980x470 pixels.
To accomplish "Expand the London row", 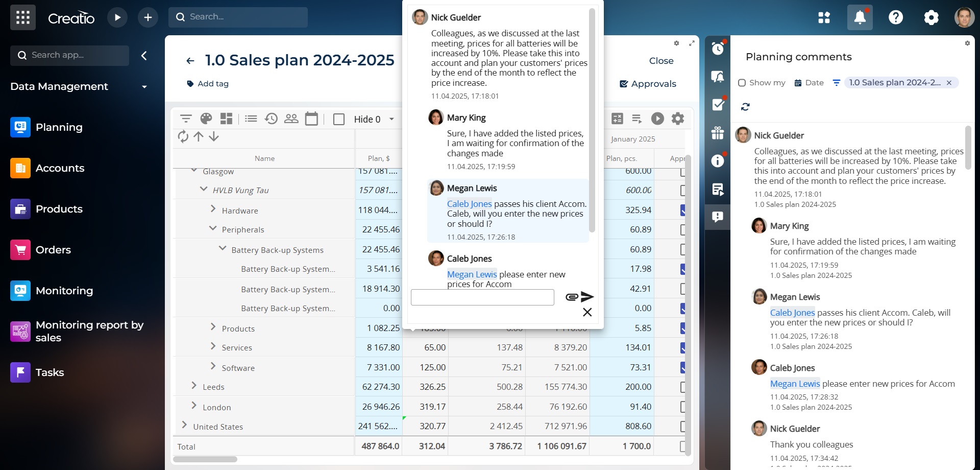I will pyautogui.click(x=194, y=405).
